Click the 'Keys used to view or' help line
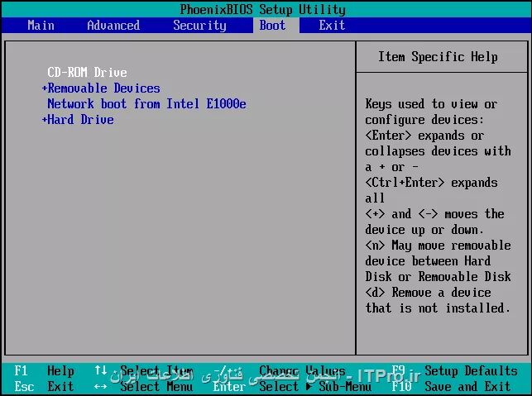The height and width of the screenshot is (396, 532). [x=431, y=103]
